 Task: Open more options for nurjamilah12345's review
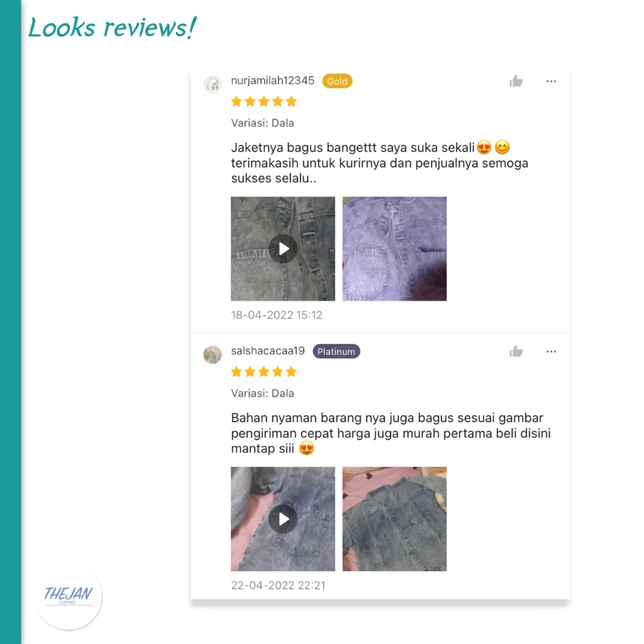551,81
